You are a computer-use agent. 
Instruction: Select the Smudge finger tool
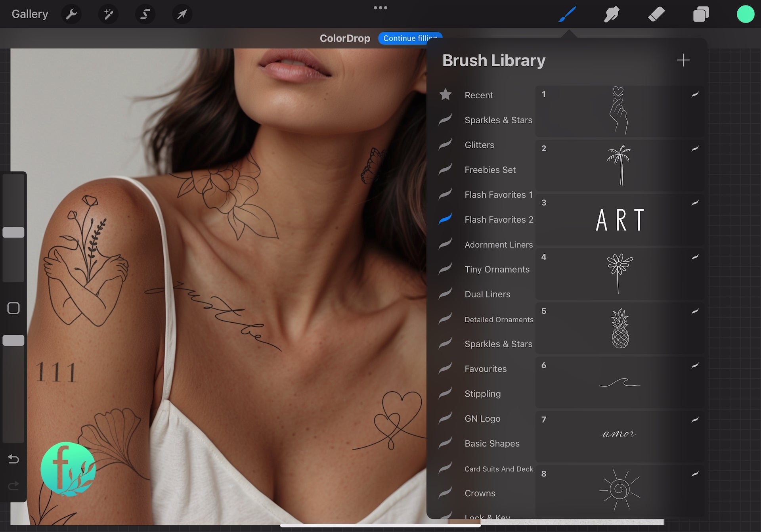(612, 15)
